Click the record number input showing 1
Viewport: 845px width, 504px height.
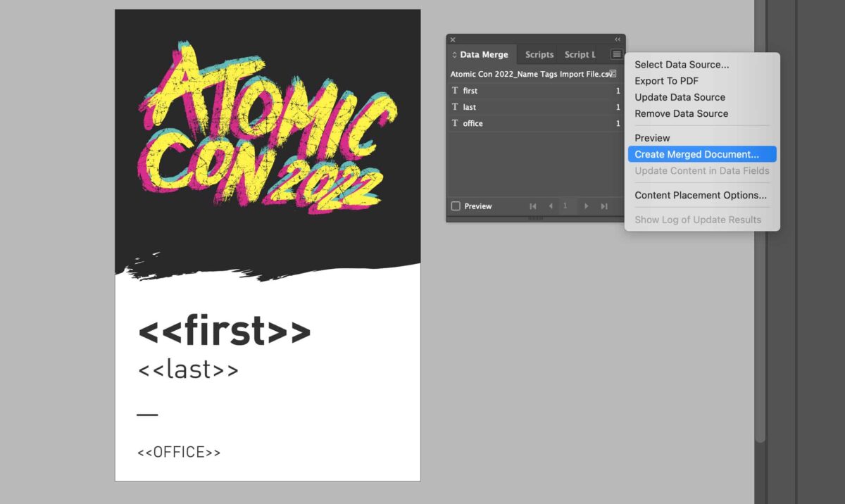(565, 206)
